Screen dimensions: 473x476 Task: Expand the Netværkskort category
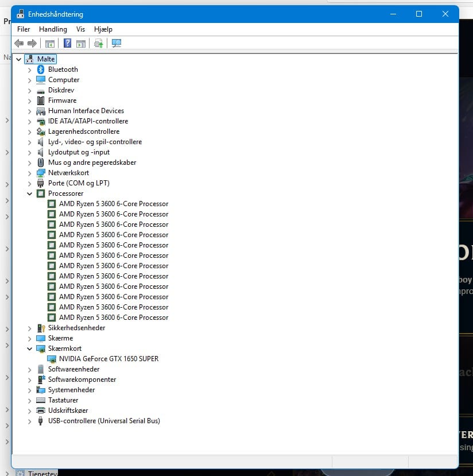tap(29, 173)
